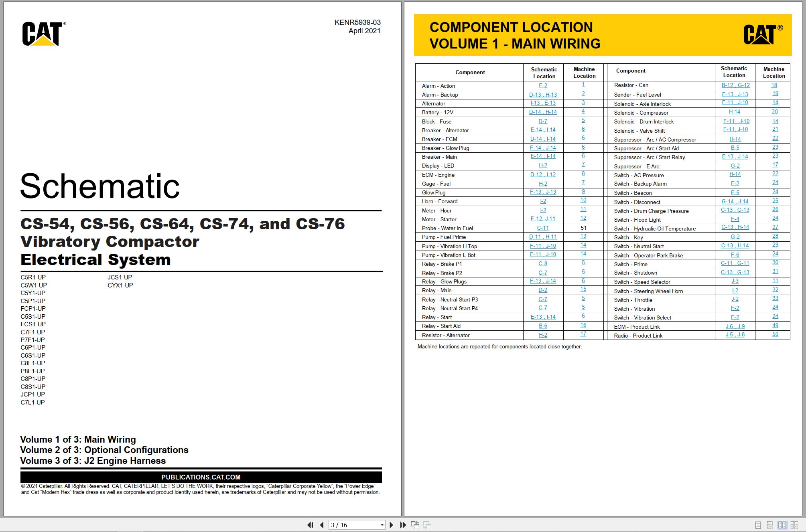Click the document number KENR5939-03

[357, 22]
